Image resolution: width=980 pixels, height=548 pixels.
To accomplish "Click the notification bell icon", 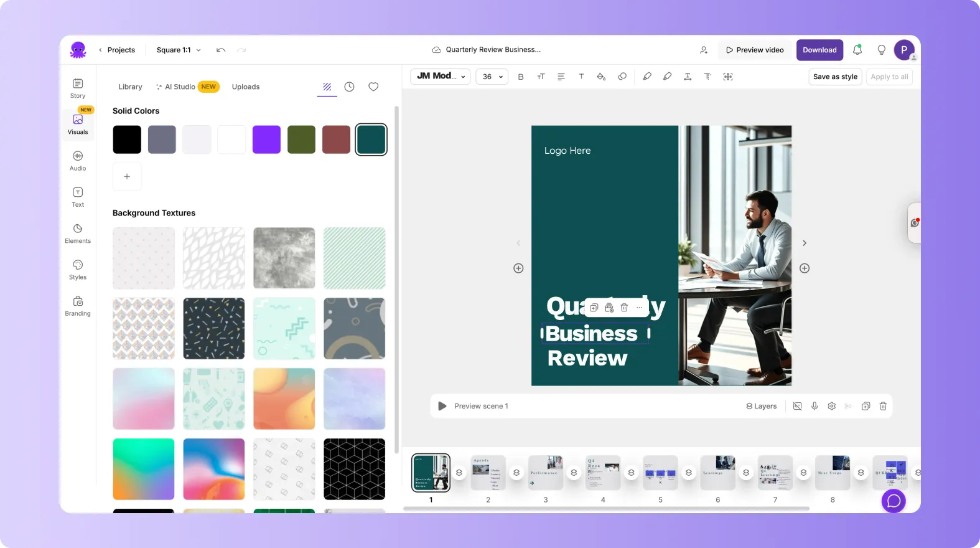I will pyautogui.click(x=857, y=50).
